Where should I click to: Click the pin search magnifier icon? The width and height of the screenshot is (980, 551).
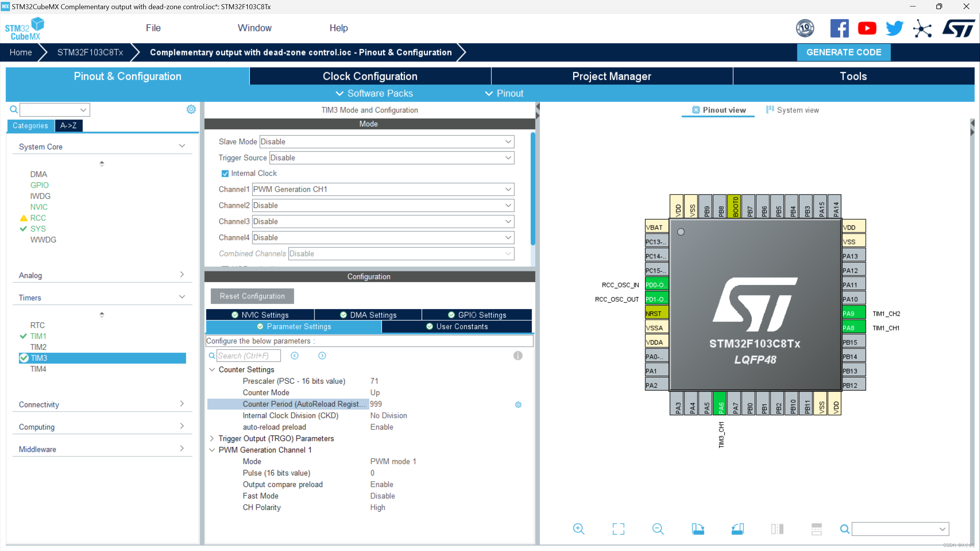click(x=845, y=529)
